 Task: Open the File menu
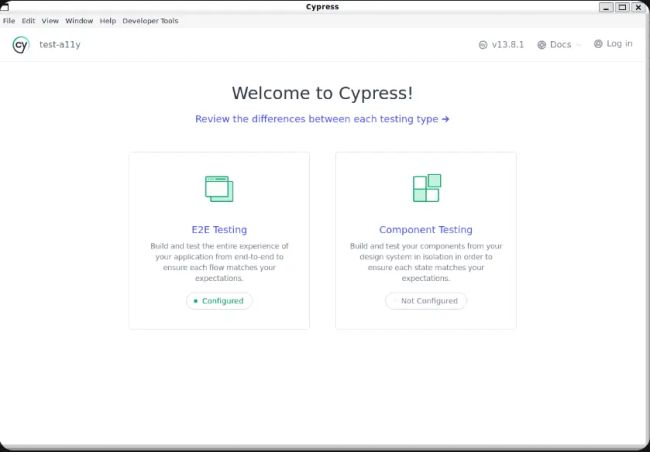[x=9, y=21]
